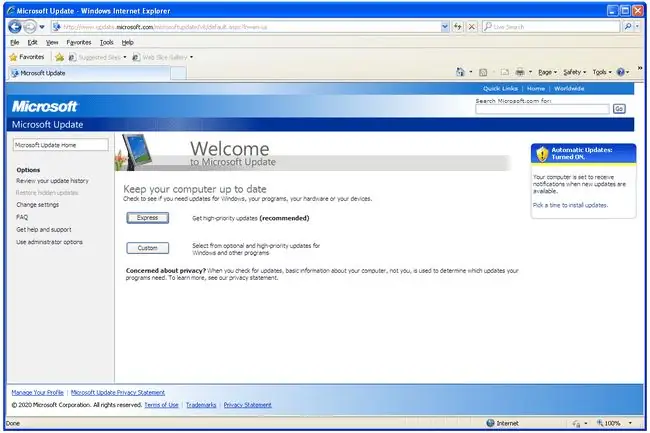The width and height of the screenshot is (650, 433).
Task: Click the Trademarks link
Action: coord(201,405)
